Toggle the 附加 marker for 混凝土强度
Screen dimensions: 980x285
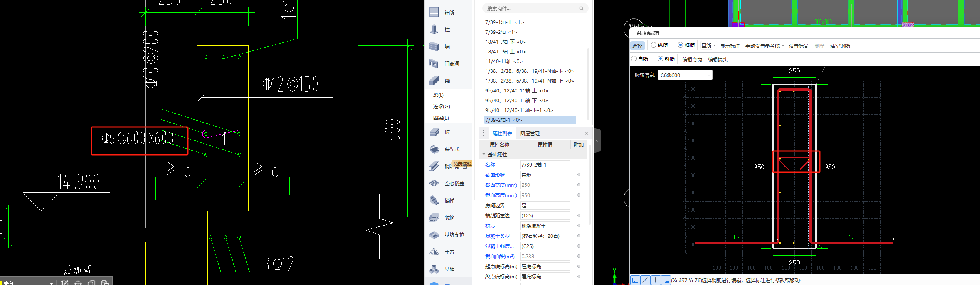tap(579, 246)
